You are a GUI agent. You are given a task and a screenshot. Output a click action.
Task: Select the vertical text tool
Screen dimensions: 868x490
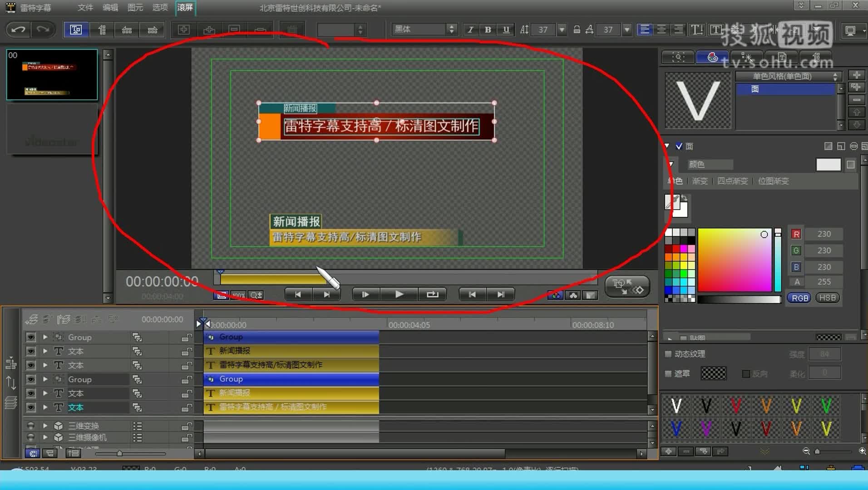pyautogui.click(x=102, y=30)
